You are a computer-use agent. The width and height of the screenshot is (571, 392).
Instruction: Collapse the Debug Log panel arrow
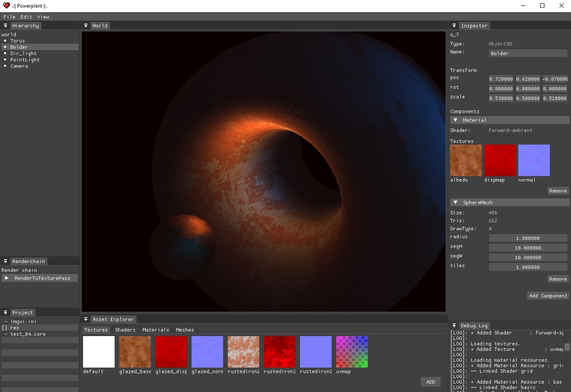tap(454, 325)
